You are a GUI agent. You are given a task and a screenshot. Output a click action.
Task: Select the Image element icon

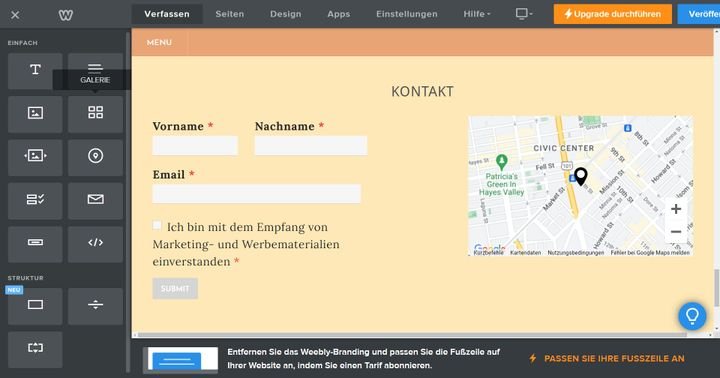coord(35,114)
